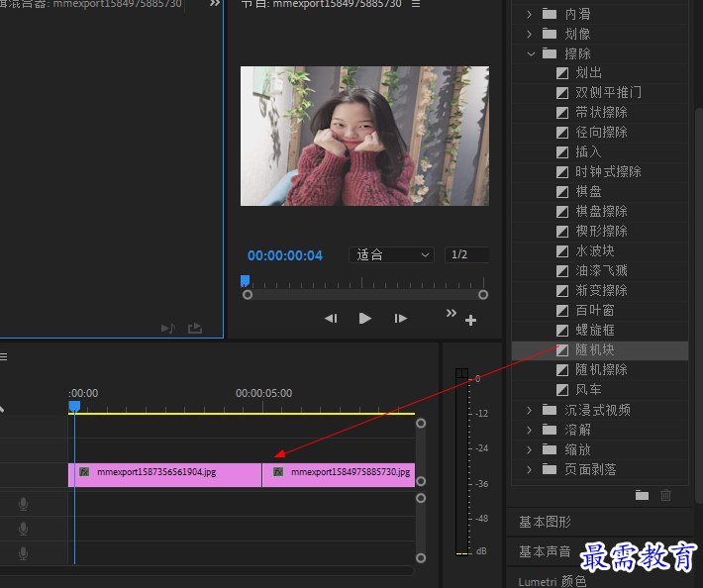Viewport: 703px width, 588px height.
Task: Click the 风车 transition icon
Action: [x=562, y=389]
